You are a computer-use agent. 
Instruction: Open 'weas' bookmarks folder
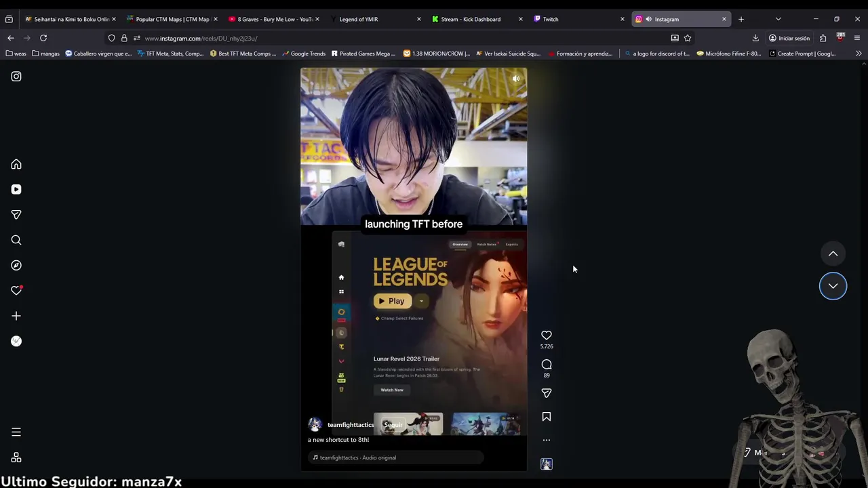(x=16, y=54)
